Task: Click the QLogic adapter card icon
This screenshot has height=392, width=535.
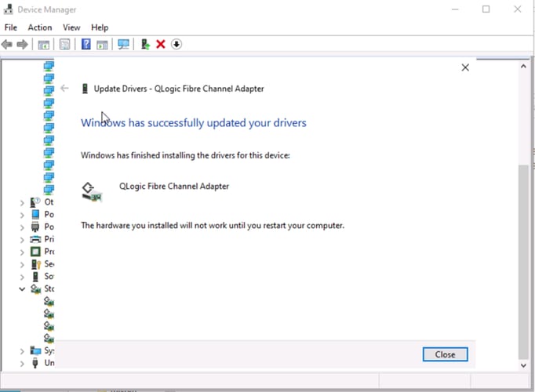Action: [x=92, y=192]
